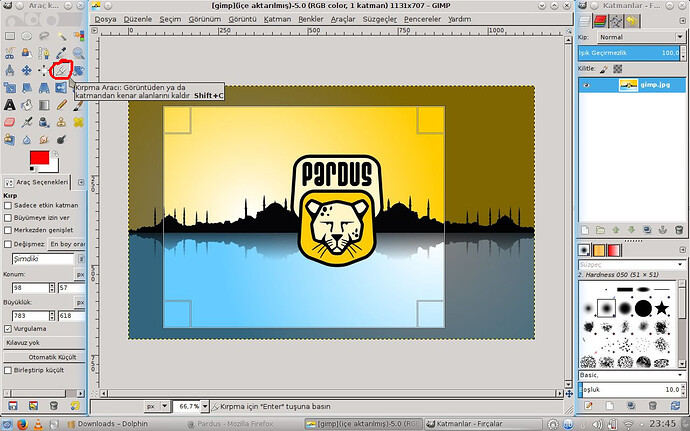Select the Bucket Fill tool
The image size is (690, 431).
tap(27, 105)
